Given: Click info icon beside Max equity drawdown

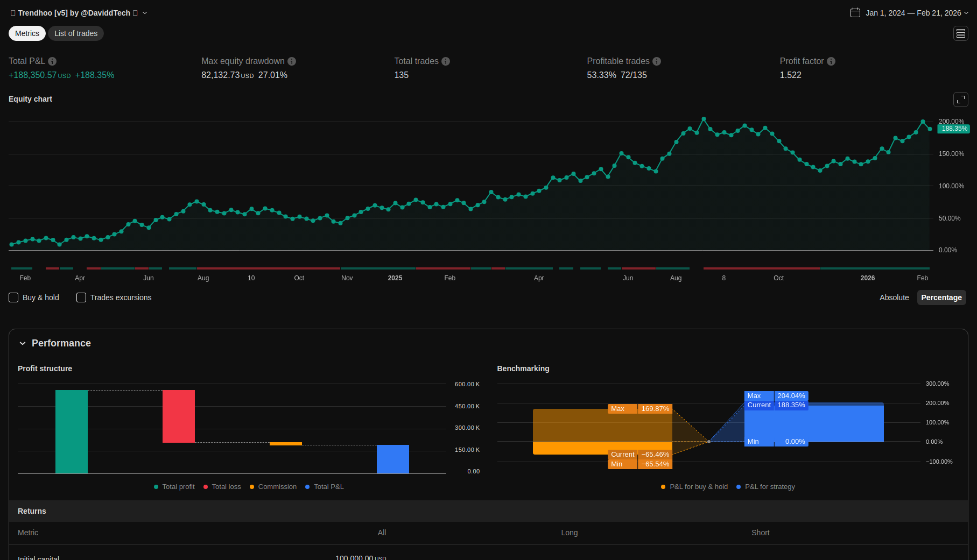Looking at the screenshot, I should coord(292,61).
